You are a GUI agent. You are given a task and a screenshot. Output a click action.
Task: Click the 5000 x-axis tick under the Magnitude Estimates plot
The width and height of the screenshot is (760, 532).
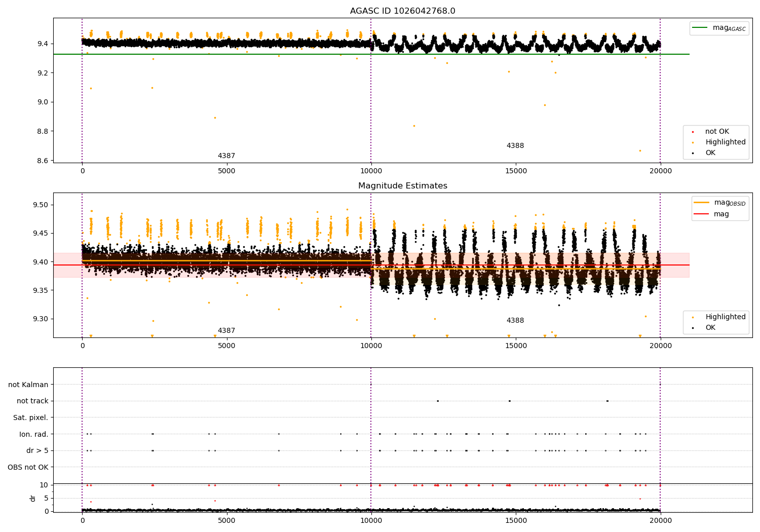[226, 346]
